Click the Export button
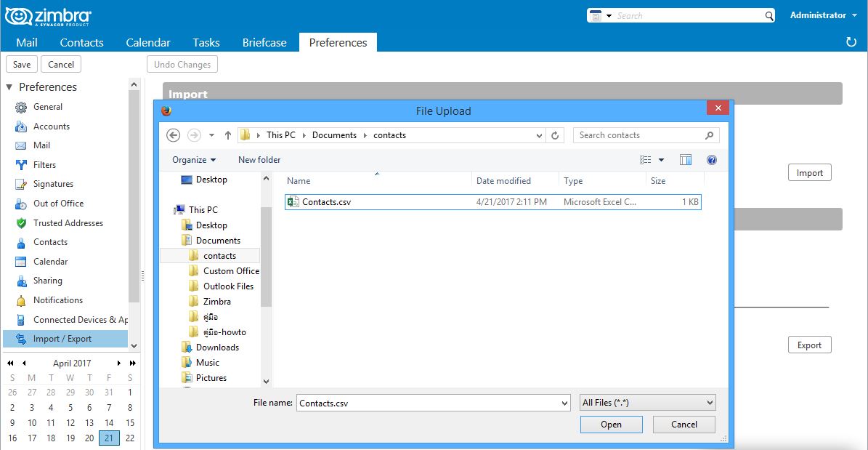868x450 pixels. coord(809,345)
